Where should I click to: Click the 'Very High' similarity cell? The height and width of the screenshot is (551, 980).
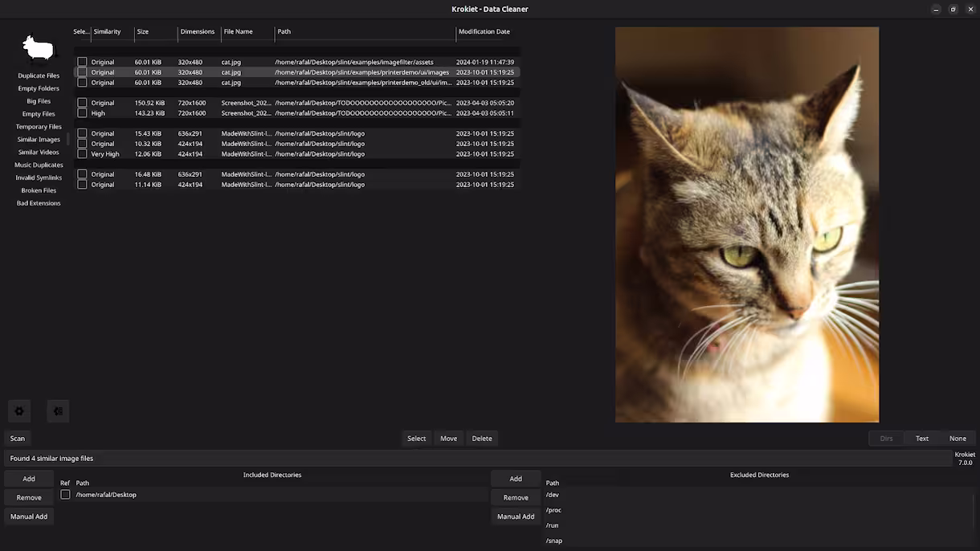tap(105, 154)
